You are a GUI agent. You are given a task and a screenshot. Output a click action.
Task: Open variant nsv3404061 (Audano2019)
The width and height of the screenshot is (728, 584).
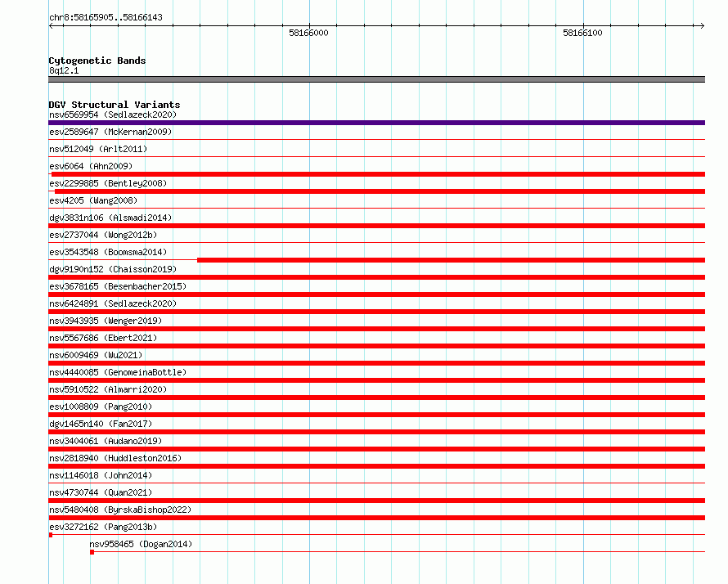click(x=106, y=441)
